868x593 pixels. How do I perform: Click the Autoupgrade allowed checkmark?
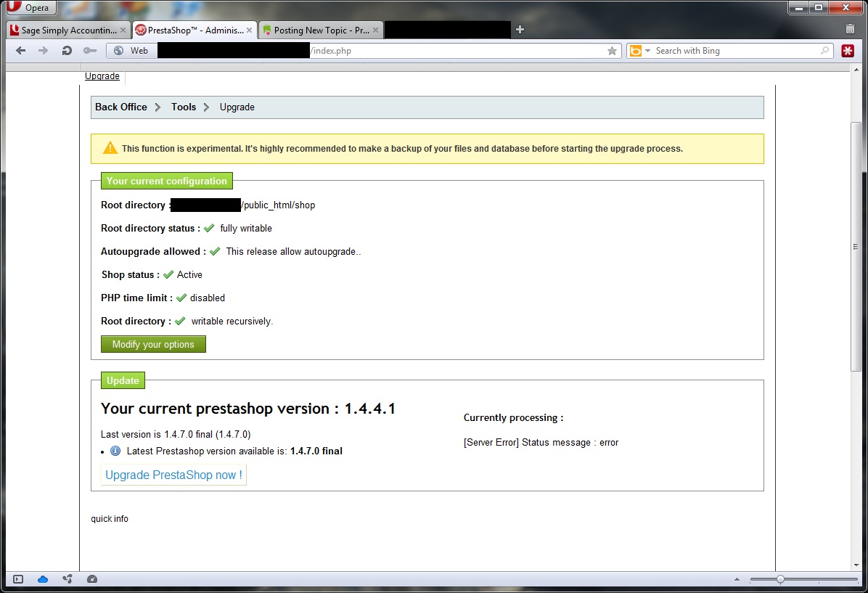[x=216, y=251]
